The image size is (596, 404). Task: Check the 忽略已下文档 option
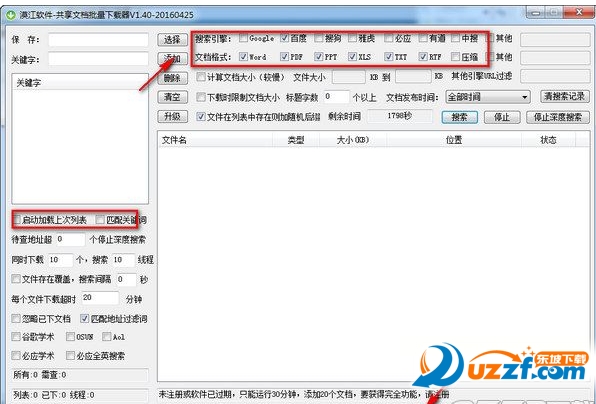click(16, 318)
